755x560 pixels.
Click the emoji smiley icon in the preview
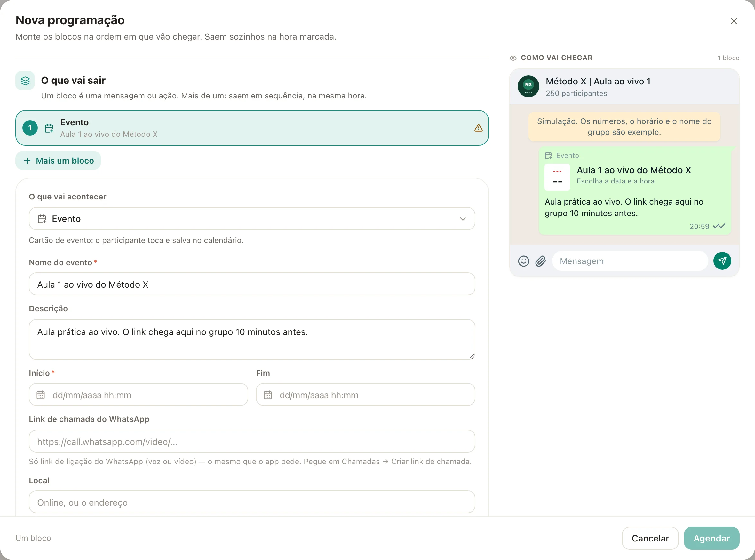[524, 261]
